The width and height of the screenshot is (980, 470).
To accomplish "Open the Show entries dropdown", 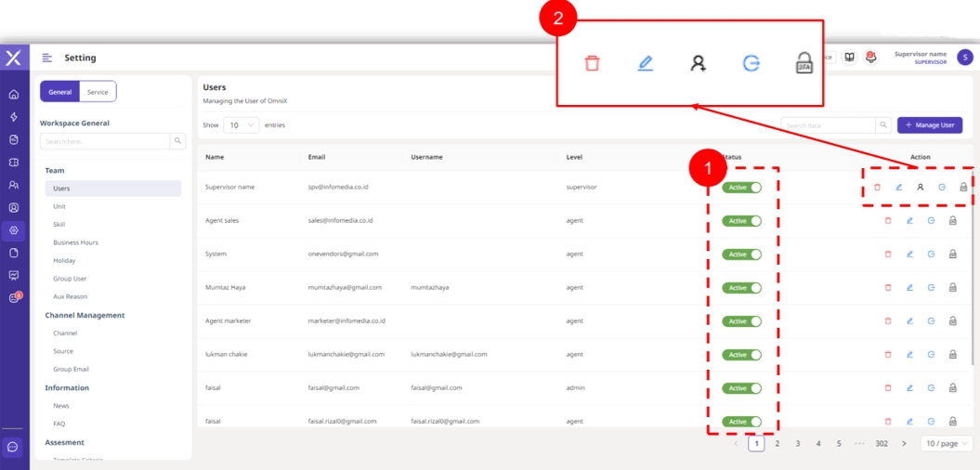I will click(241, 125).
